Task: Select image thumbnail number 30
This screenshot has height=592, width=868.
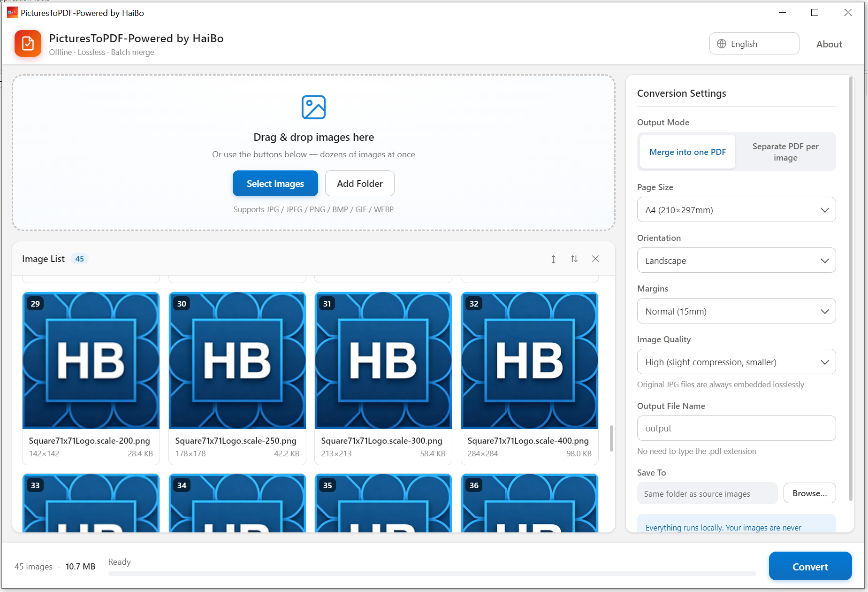Action: 237,361
